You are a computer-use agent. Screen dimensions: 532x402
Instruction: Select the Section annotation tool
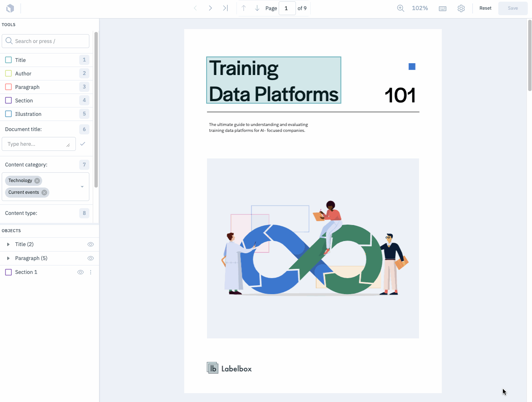[46, 100]
